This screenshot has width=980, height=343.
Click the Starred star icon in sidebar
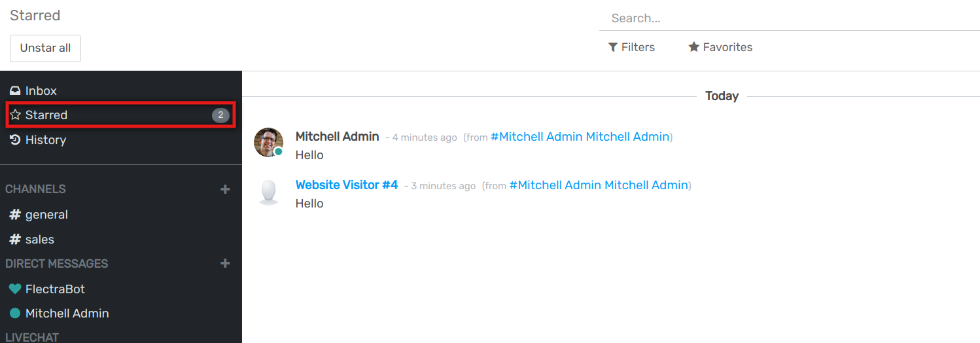[16, 115]
